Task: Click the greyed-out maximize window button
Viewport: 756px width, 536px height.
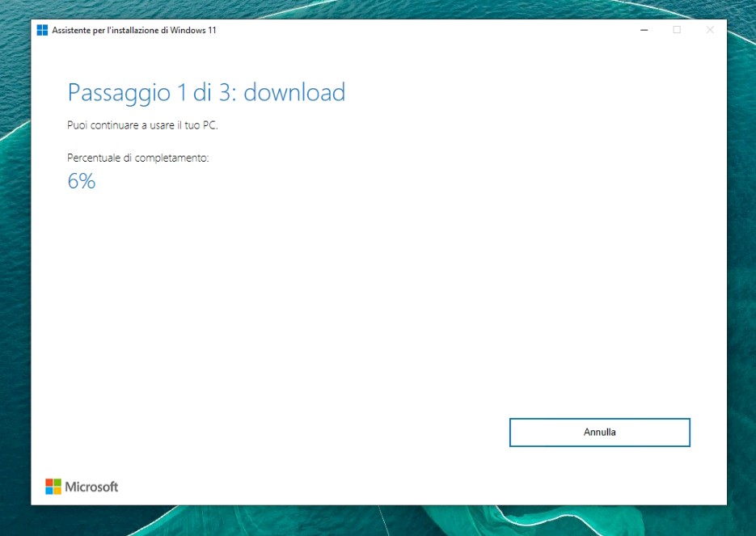Action: point(677,30)
